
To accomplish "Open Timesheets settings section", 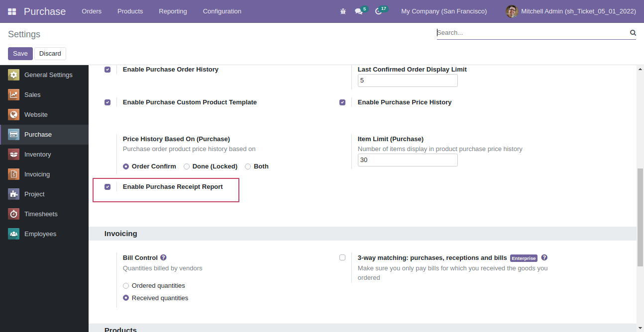I will point(44,214).
